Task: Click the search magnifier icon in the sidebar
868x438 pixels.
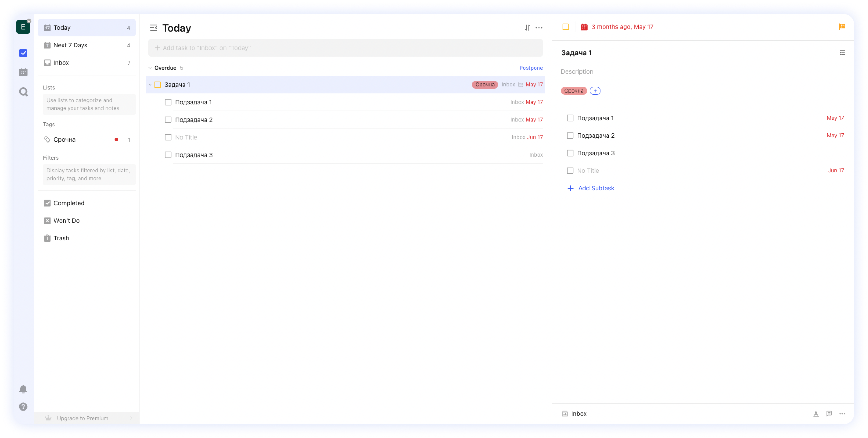Action: 23,92
